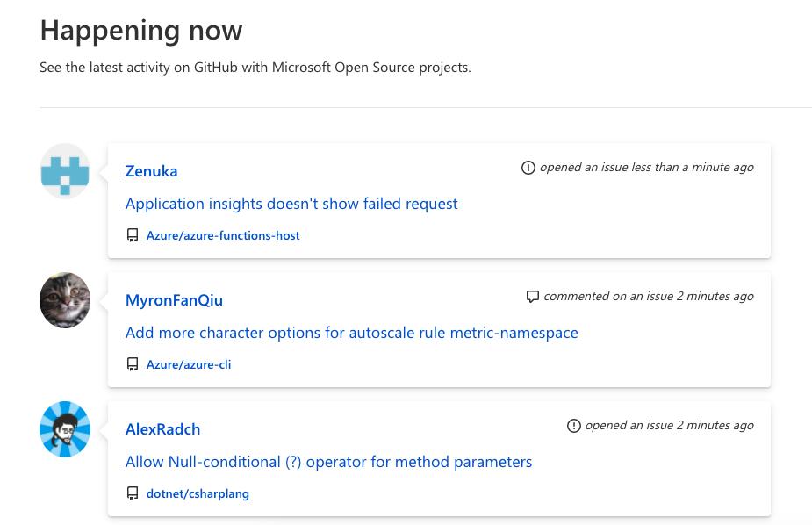Open the autoscale rule metric-namespace issue
This screenshot has width=812, height=525.
[x=351, y=333]
